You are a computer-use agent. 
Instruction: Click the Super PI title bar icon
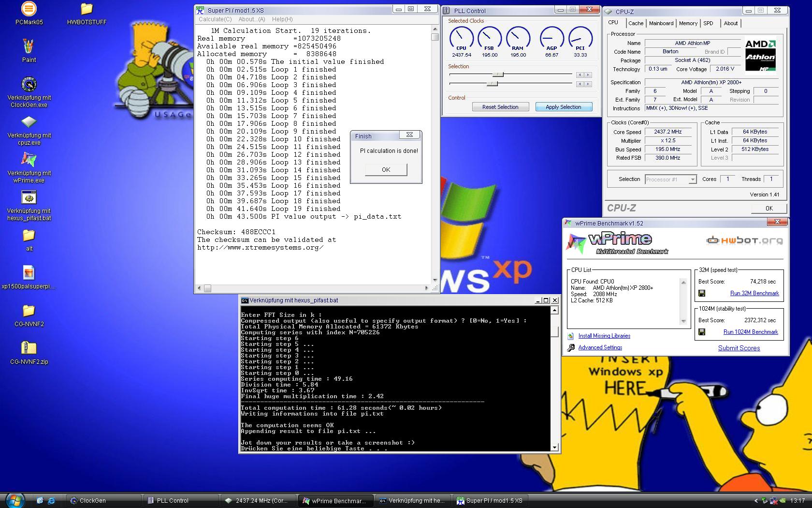tap(201, 10)
